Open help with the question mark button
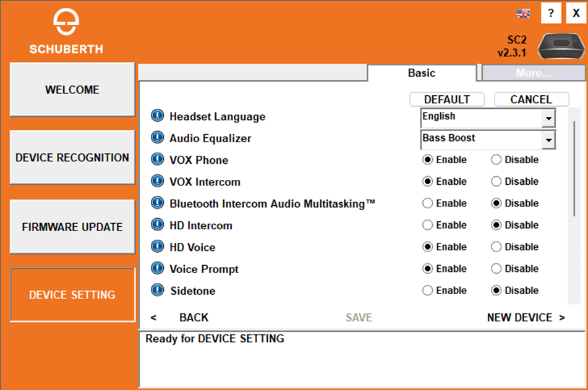The image size is (588, 390). point(550,14)
